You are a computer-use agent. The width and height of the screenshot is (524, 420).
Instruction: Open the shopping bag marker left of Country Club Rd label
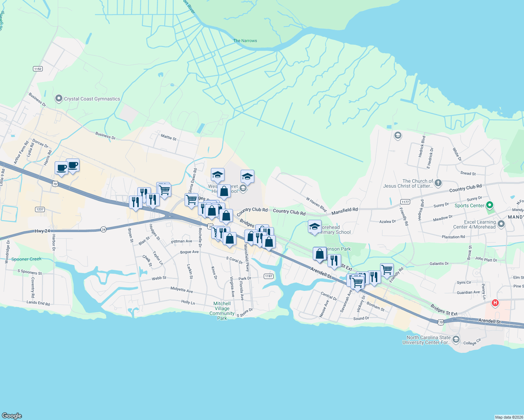pyautogui.click(x=226, y=216)
